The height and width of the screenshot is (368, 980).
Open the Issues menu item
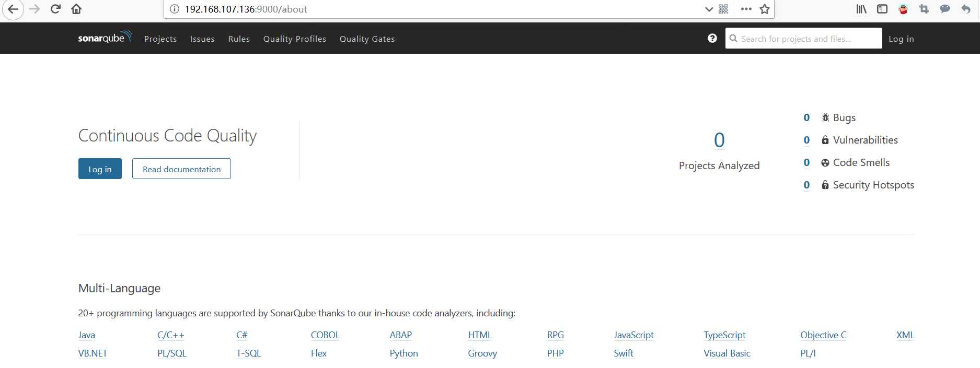tap(202, 39)
